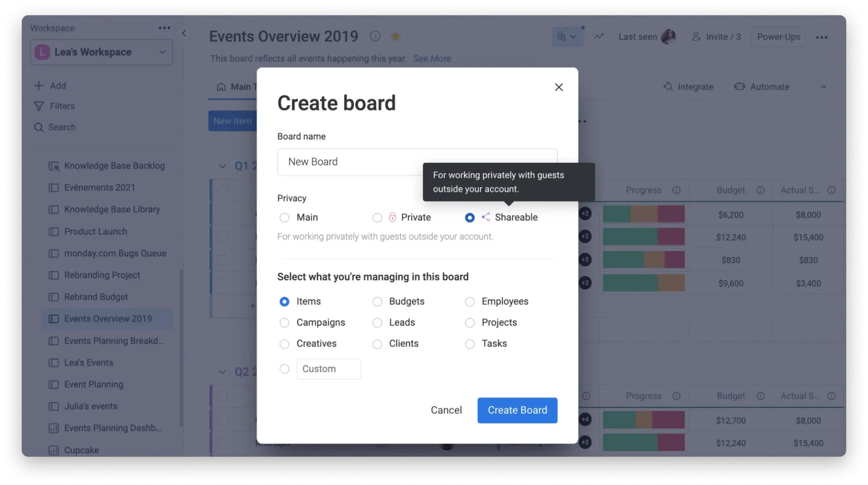Open the Lea's Workspace dropdown
Screen dimensions: 868x485
pyautogui.click(x=162, y=52)
